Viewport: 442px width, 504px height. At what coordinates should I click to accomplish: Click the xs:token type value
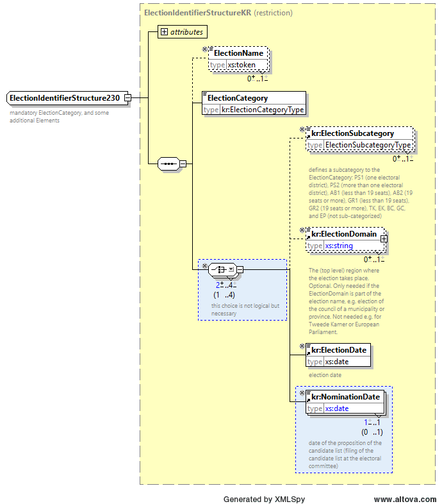point(241,65)
